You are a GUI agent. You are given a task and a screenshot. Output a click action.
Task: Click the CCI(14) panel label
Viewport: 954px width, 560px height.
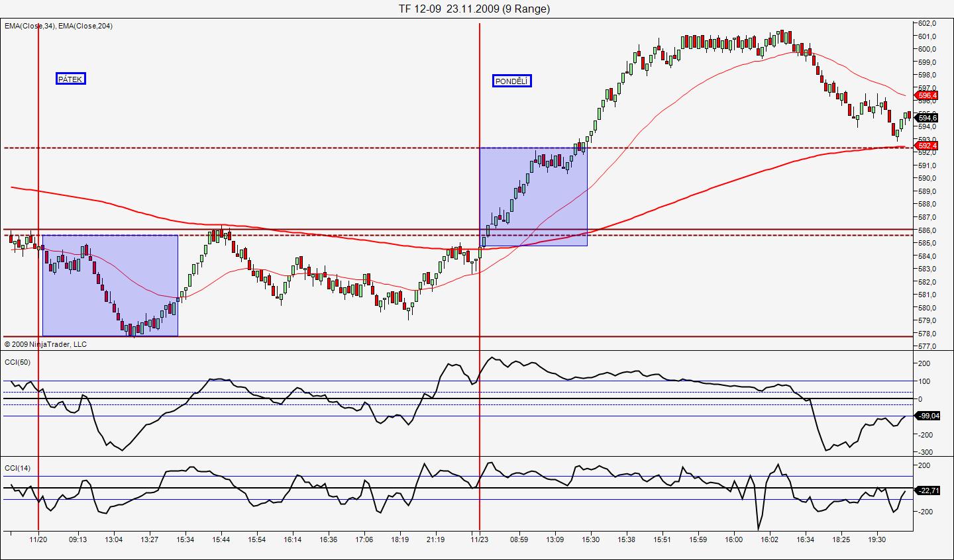17,469
